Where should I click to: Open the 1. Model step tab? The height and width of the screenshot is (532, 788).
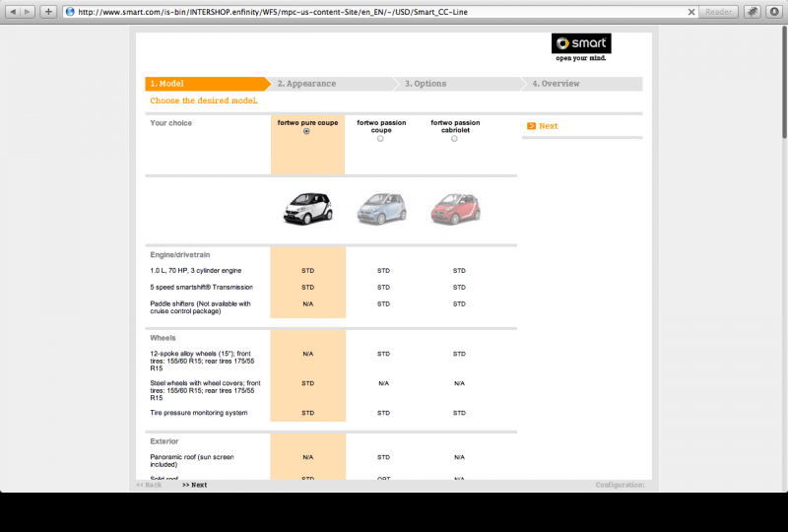coord(207,84)
